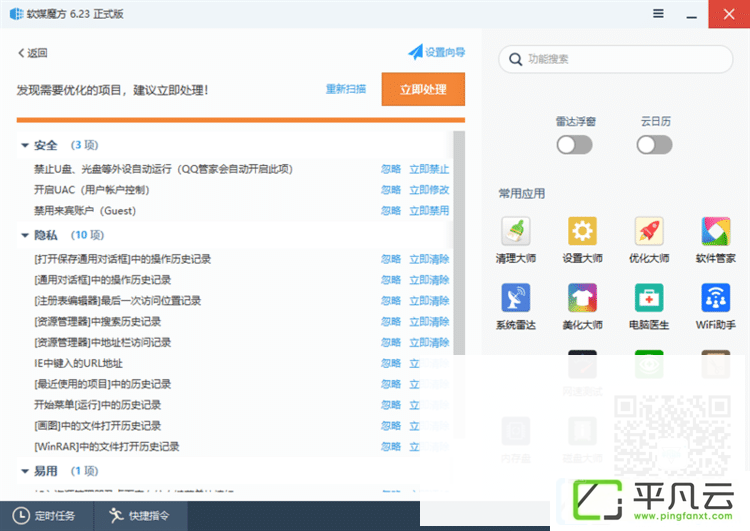The height and width of the screenshot is (531, 750).
Task: Open 快捷指令 running figure icon
Action: tap(116, 516)
